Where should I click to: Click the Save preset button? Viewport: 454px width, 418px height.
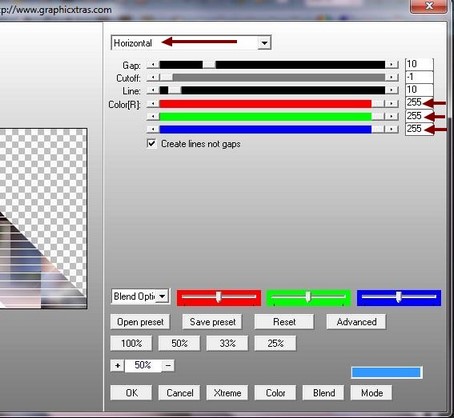pyautogui.click(x=212, y=322)
